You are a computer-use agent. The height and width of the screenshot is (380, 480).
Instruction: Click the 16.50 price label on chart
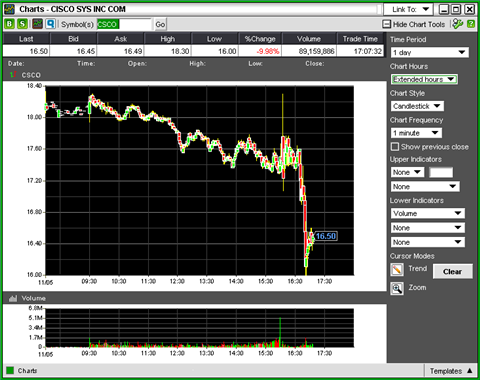click(x=326, y=236)
